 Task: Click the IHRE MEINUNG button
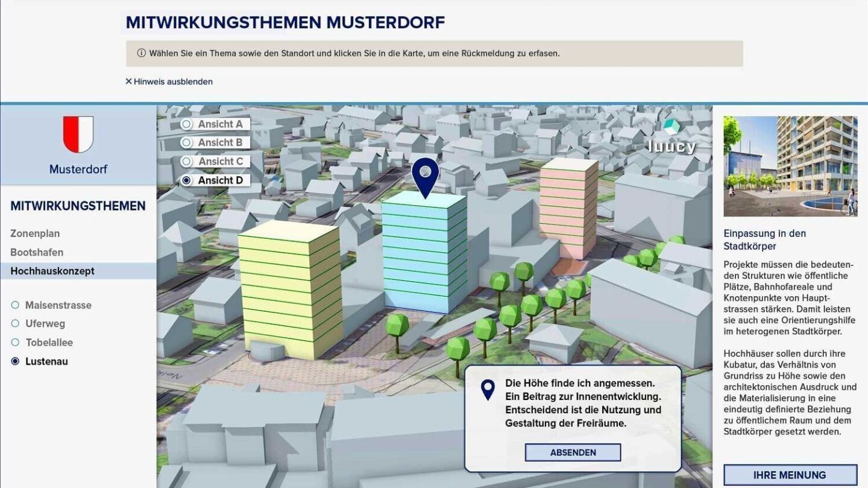pyautogui.click(x=790, y=475)
